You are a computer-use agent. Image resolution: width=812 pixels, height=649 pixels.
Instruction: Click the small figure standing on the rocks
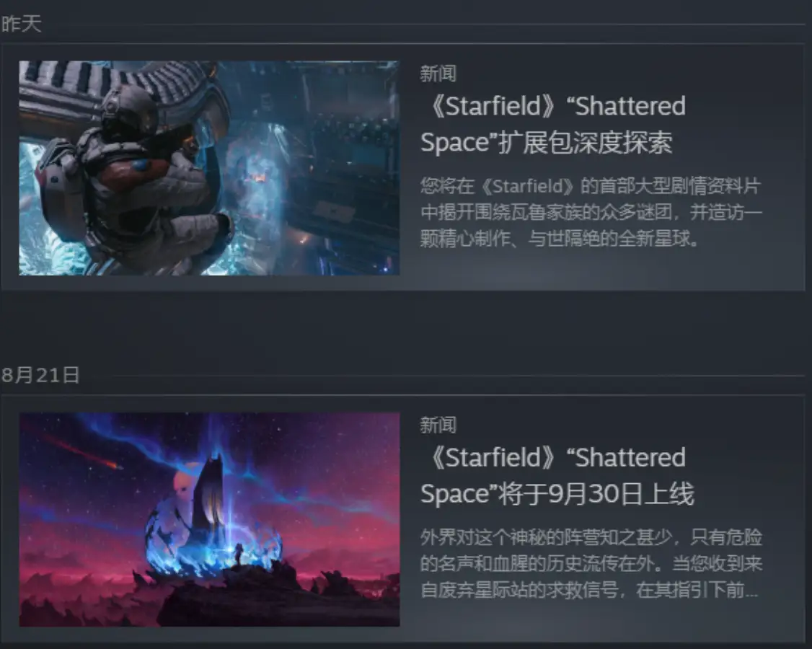click(239, 555)
